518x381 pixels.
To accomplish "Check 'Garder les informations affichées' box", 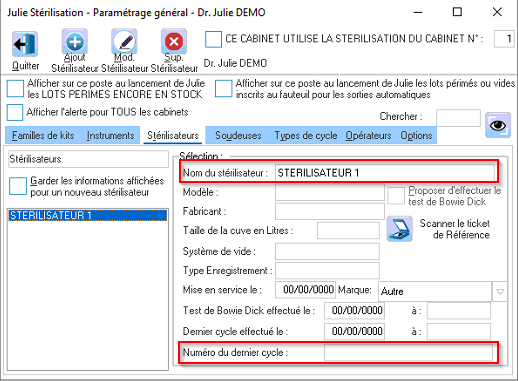I will (x=18, y=186).
